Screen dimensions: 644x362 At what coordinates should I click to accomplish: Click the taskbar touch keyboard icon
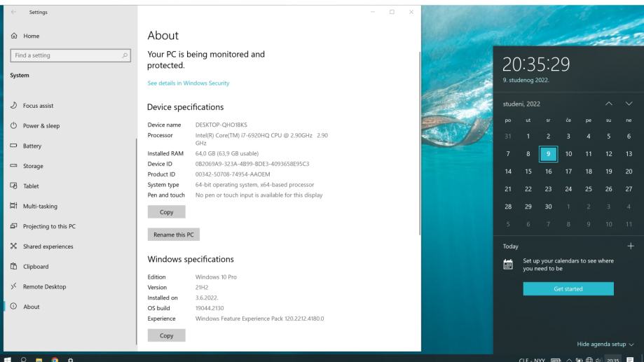point(555,360)
